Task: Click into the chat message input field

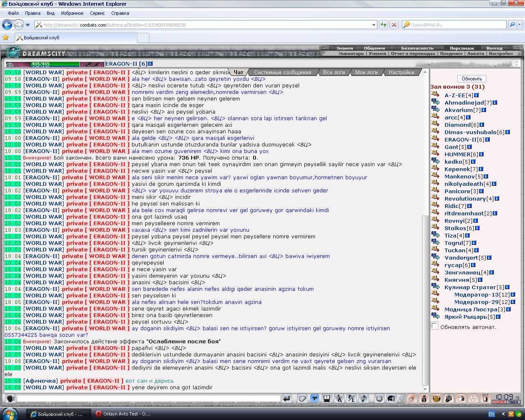Action: (148, 398)
